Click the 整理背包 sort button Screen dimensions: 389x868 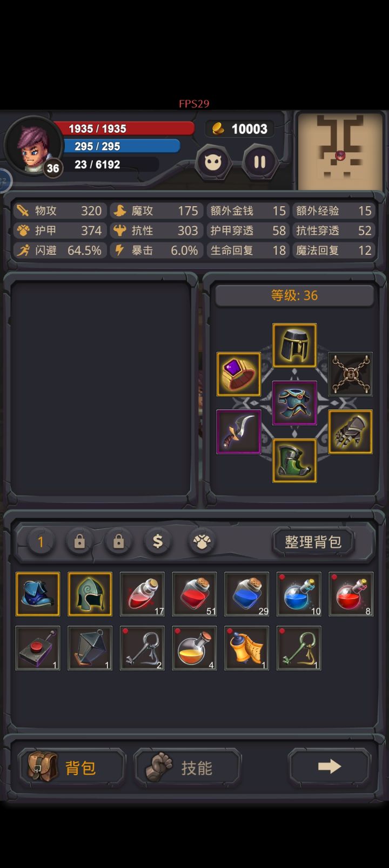pos(313,541)
